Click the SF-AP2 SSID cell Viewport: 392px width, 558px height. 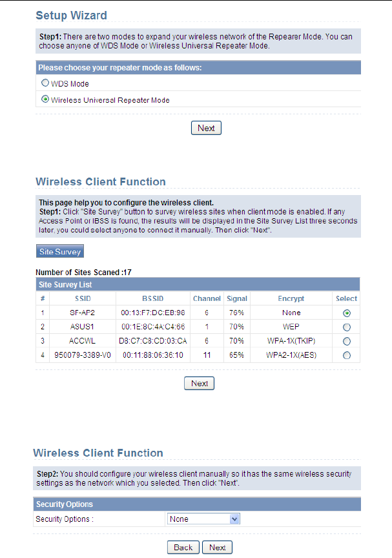pyautogui.click(x=82, y=313)
